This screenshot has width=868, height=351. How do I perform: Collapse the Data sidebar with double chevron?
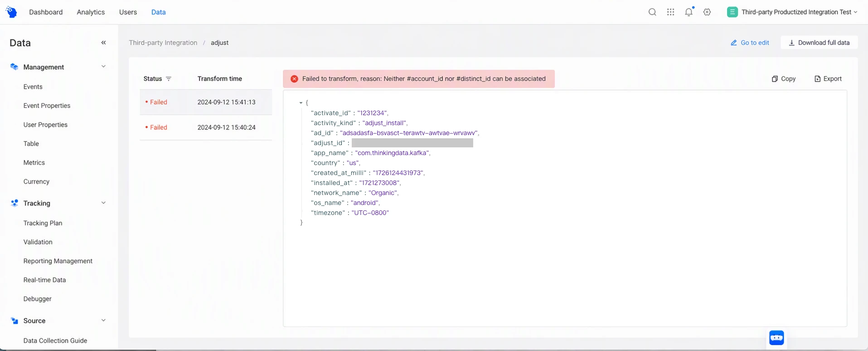coord(103,43)
